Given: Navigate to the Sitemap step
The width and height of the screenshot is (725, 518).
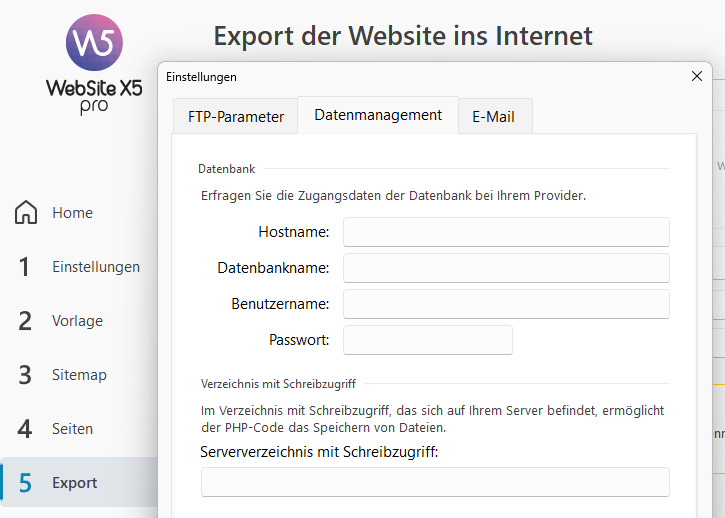Looking at the screenshot, I should 79,375.
